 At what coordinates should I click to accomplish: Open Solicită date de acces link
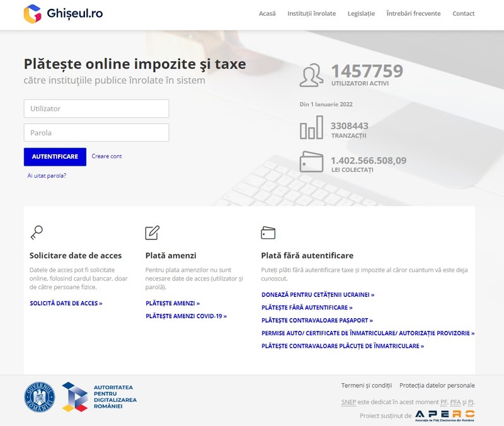click(66, 303)
